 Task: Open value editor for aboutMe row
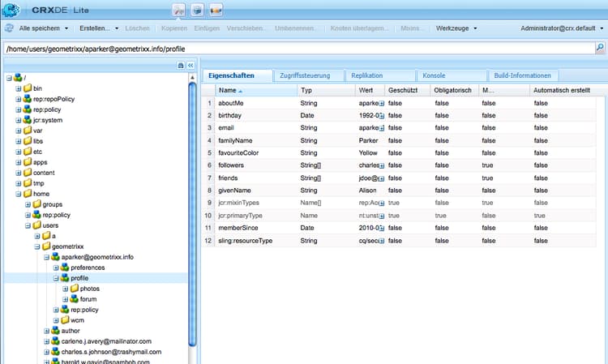(380, 104)
